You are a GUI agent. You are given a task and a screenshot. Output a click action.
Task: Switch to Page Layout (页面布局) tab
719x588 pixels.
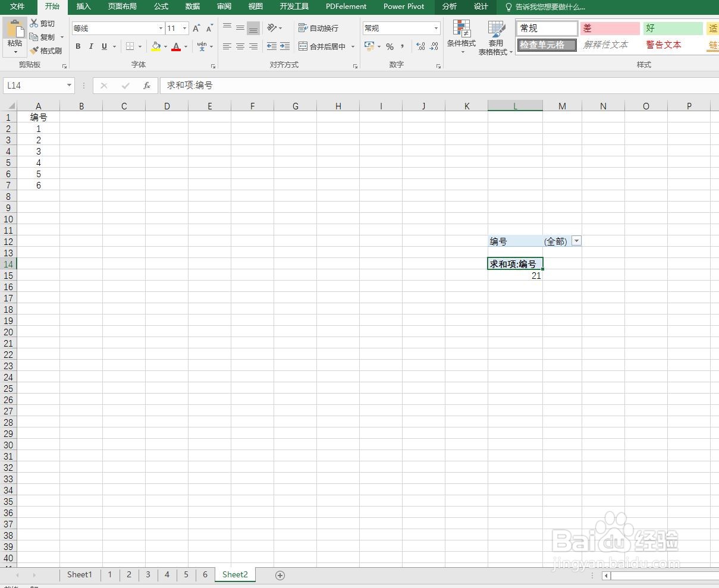tap(122, 7)
